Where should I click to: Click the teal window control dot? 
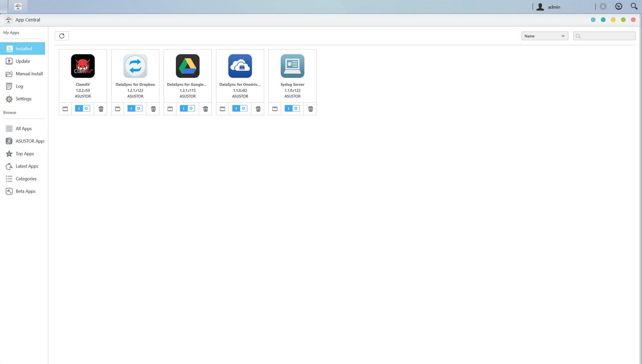pos(603,20)
